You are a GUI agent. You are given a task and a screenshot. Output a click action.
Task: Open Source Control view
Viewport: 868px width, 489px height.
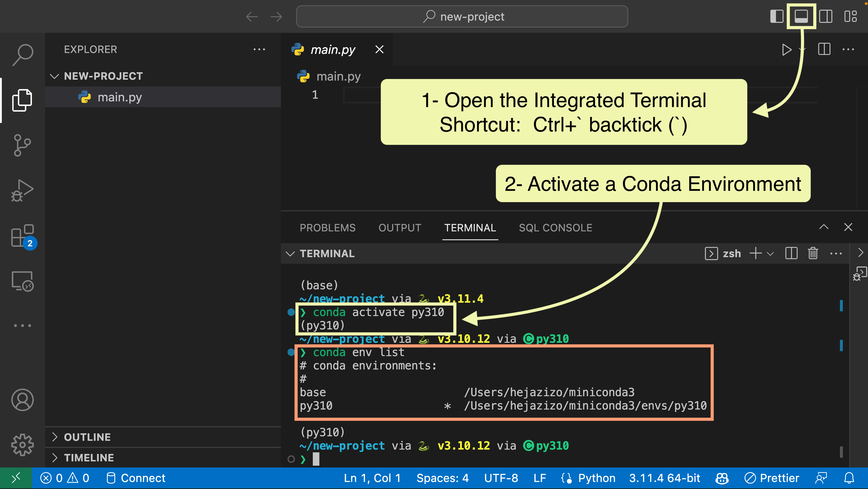coord(23,145)
